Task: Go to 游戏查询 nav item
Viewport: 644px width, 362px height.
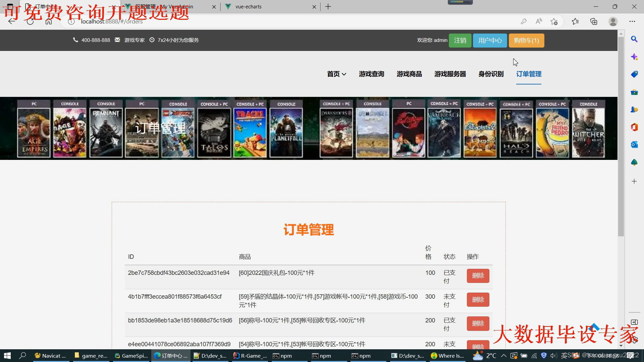Action: click(371, 74)
